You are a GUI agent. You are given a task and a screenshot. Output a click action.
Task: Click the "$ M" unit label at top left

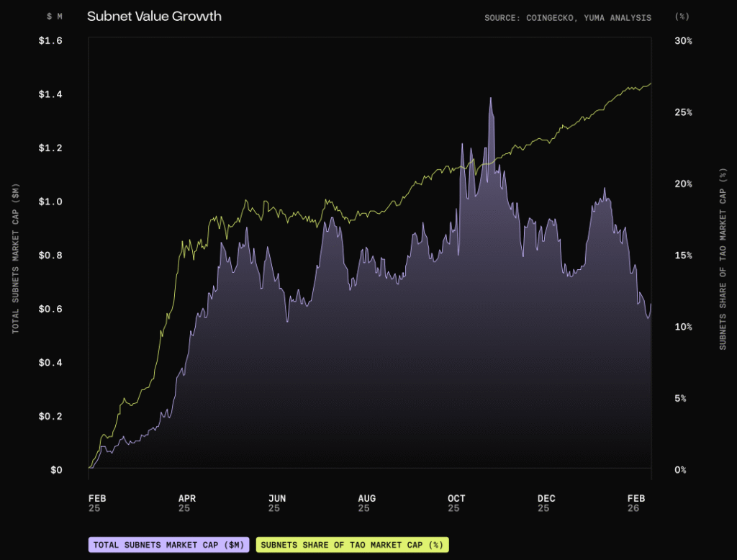pyautogui.click(x=55, y=16)
